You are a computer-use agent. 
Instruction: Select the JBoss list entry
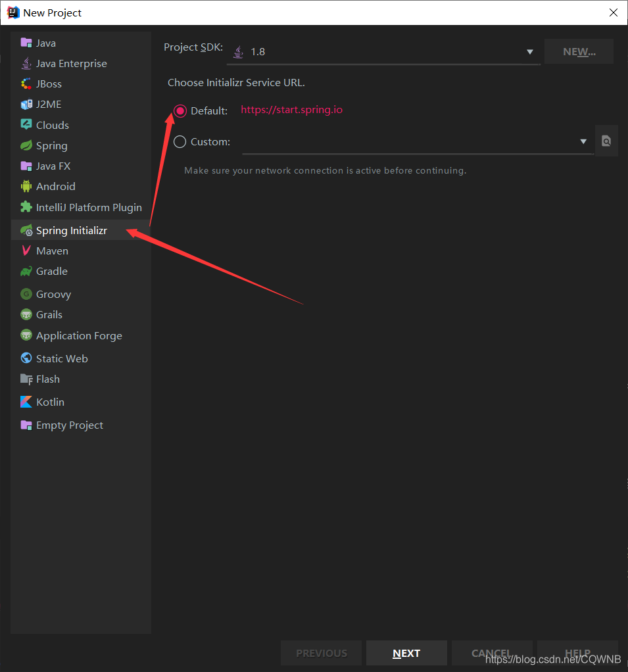(x=81, y=84)
